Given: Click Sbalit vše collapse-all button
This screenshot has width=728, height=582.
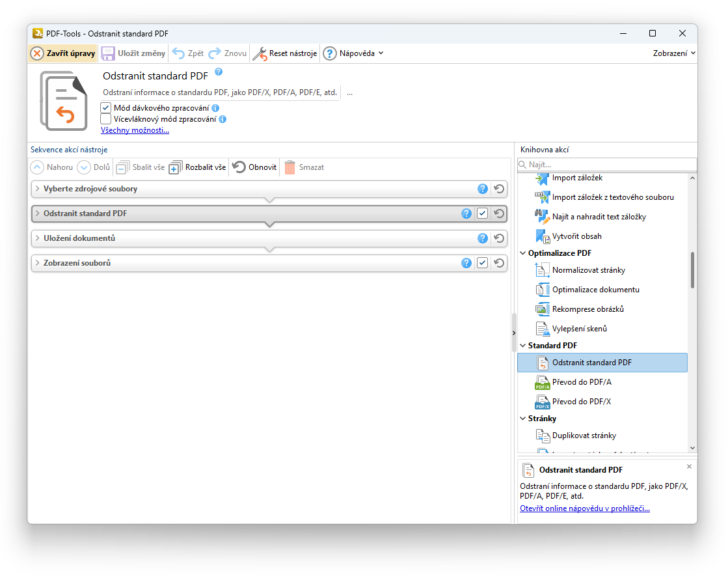Looking at the screenshot, I should pyautogui.click(x=141, y=167).
